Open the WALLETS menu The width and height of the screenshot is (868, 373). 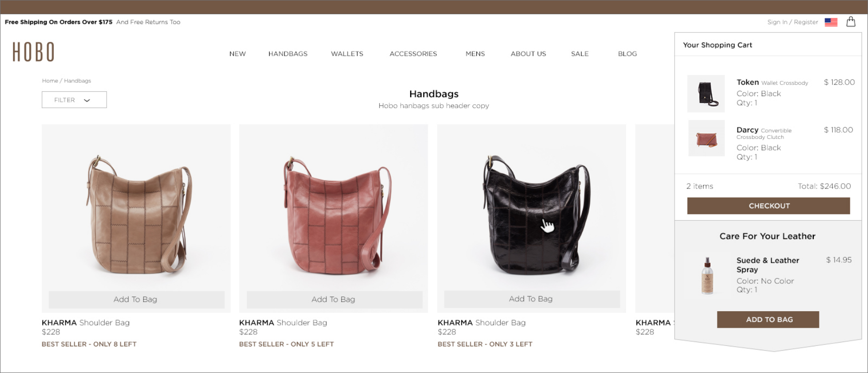[347, 54]
